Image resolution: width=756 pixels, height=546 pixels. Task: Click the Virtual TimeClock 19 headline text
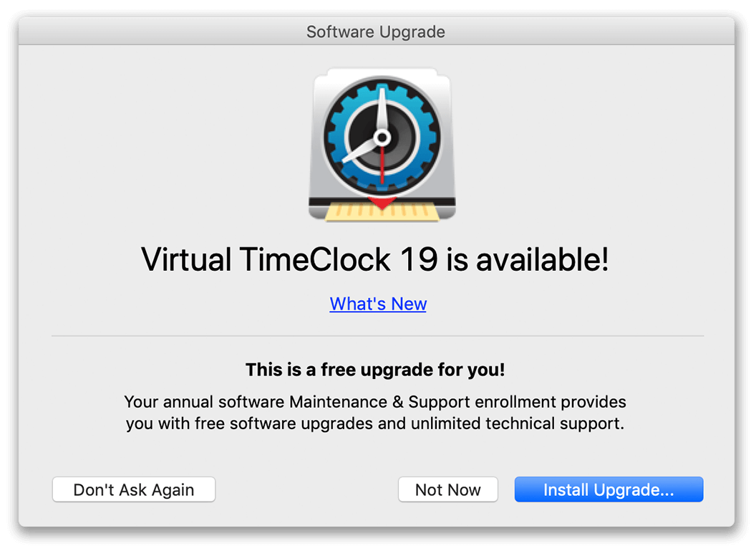point(378,259)
